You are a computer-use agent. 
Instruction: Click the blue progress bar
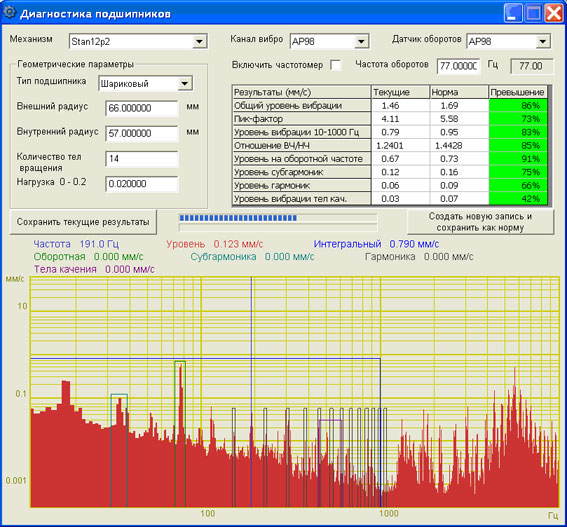pos(238,218)
